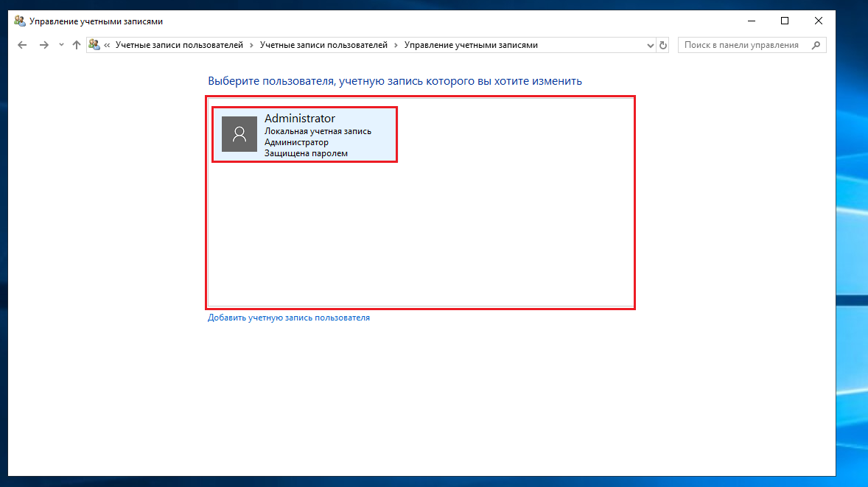Click the 'Локальная учетная запись' line in the Administrator tile

(x=318, y=131)
